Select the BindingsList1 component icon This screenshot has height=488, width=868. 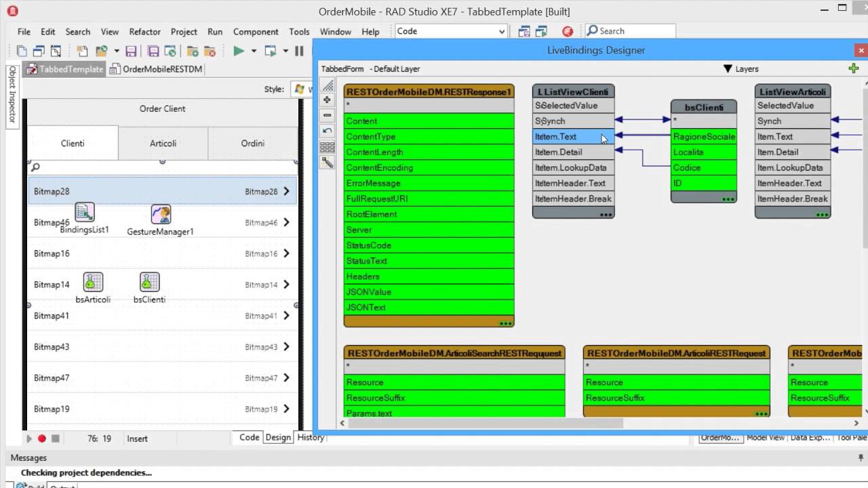click(85, 213)
